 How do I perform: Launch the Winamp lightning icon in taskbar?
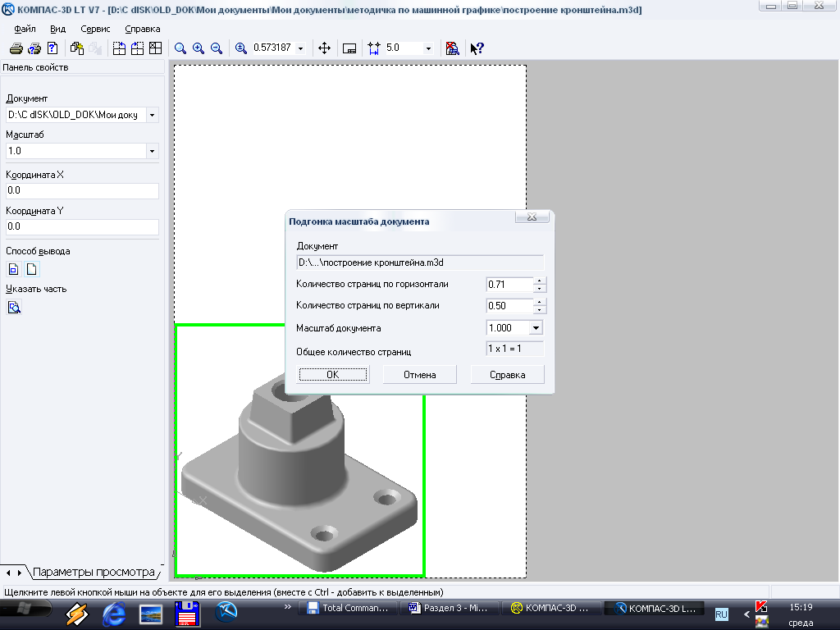tap(77, 614)
